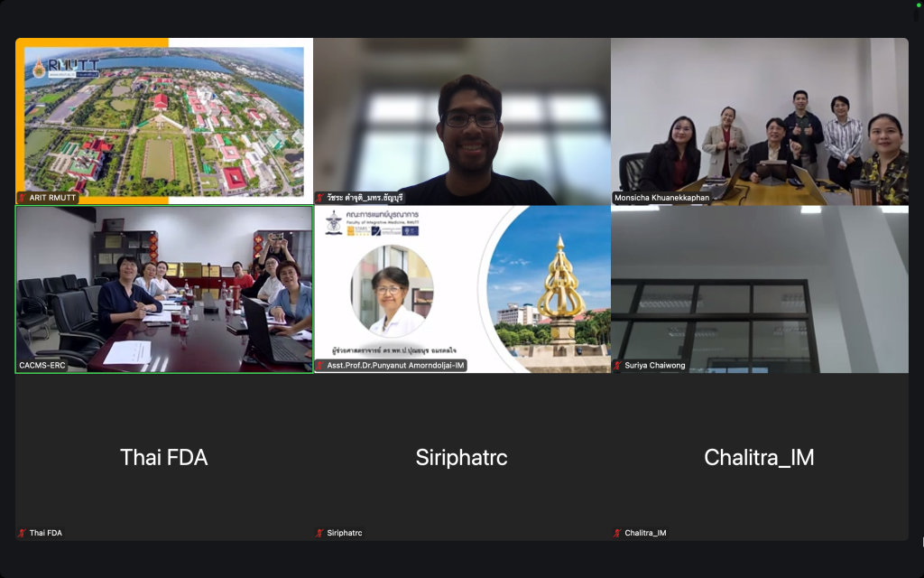Select Suriya Chaiwong's ceiling video tile
The image size is (924, 578).
pos(759,289)
